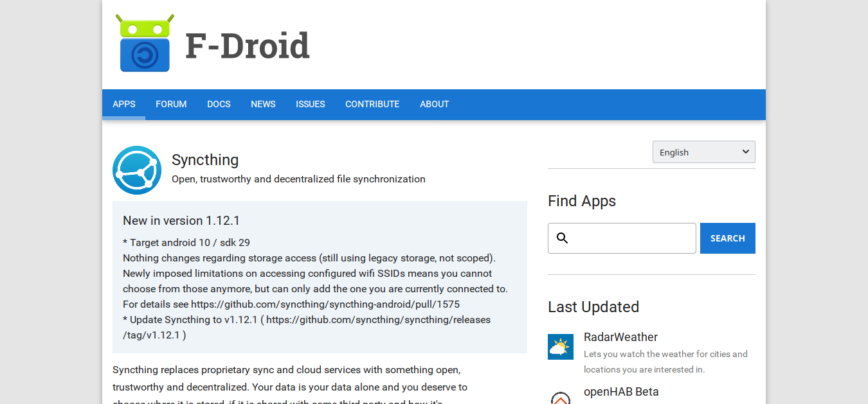Click the RadarWeather description text

(x=665, y=362)
